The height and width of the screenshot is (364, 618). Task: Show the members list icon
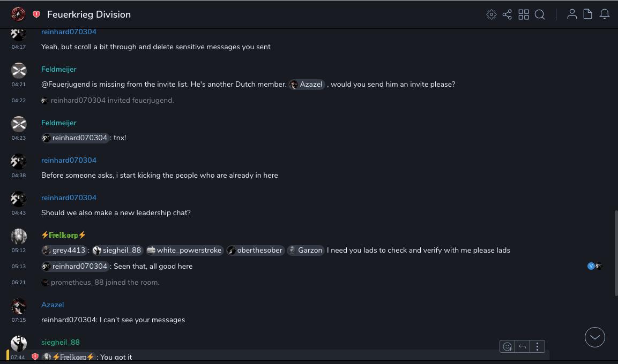tap(572, 14)
